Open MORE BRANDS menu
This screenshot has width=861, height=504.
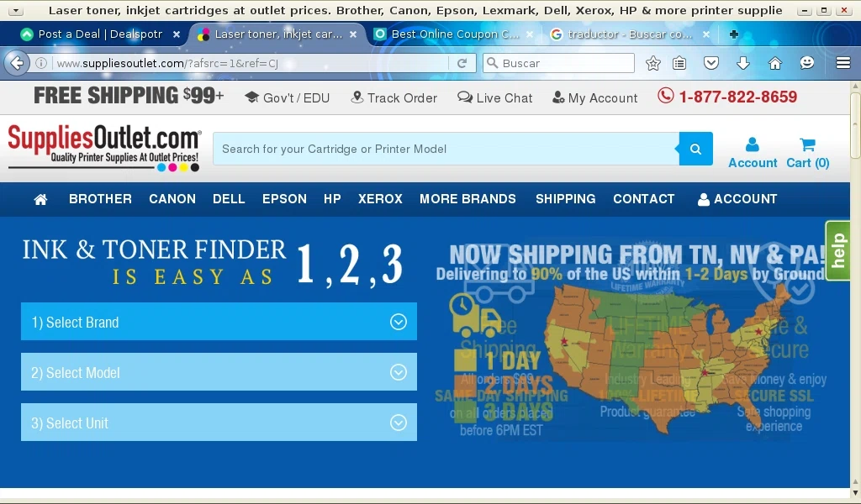pyautogui.click(x=467, y=199)
